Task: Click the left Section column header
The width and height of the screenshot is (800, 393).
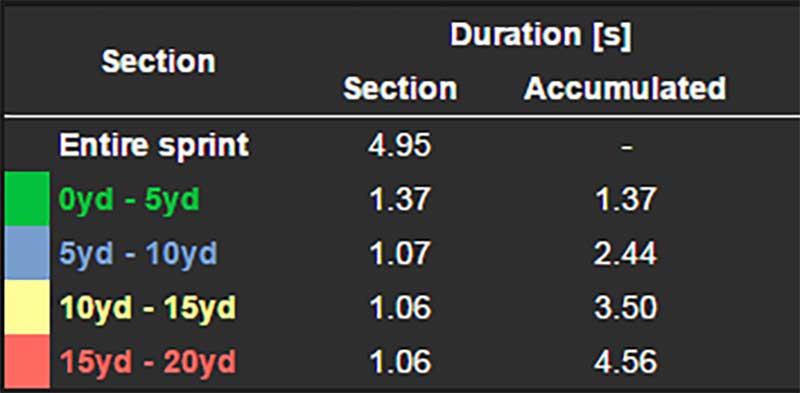Action: [x=159, y=62]
